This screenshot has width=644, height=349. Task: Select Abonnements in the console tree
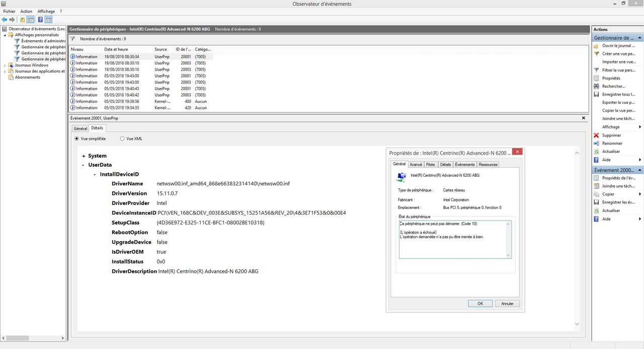click(x=27, y=77)
